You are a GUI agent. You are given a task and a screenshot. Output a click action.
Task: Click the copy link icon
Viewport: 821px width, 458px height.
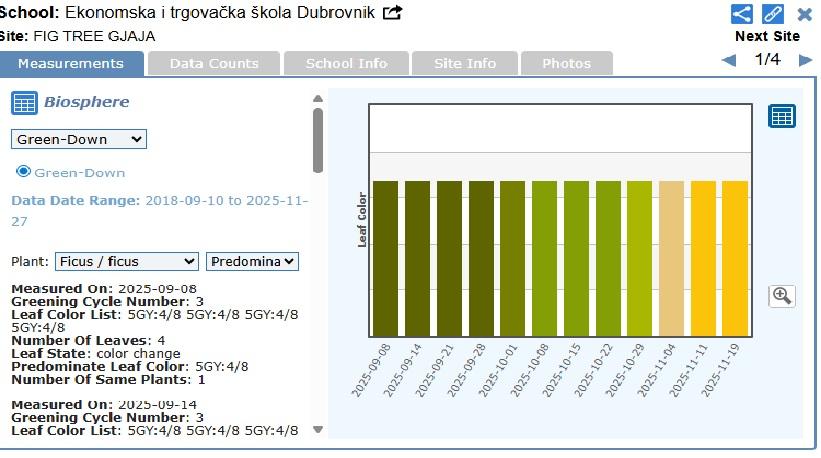[773, 14]
